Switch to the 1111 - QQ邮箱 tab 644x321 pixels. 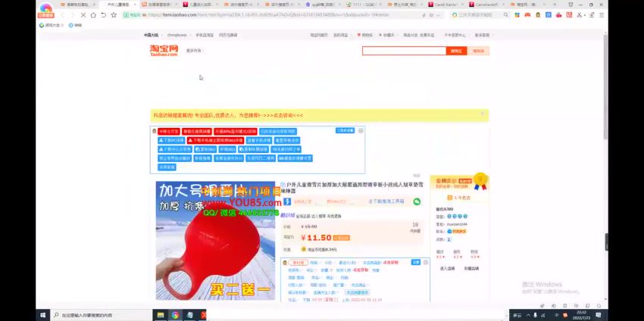[x=364, y=5]
